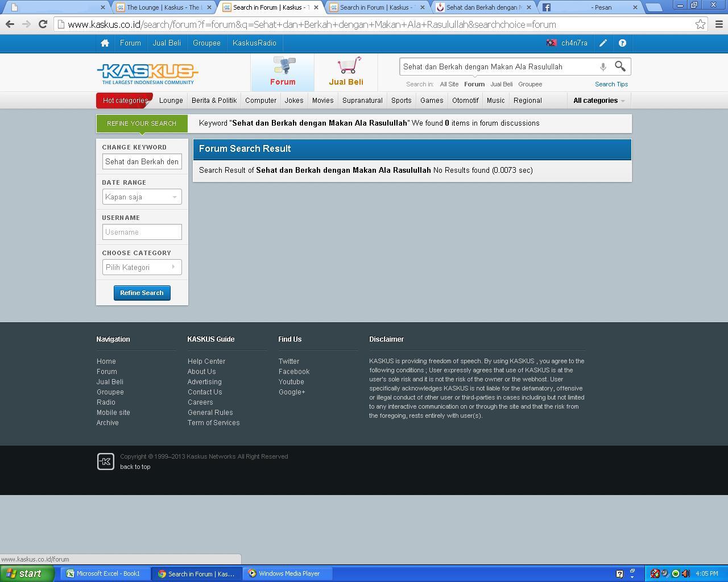Open the Date Range Kapan saja dropdown
This screenshot has width=728, height=582.
[x=142, y=197]
